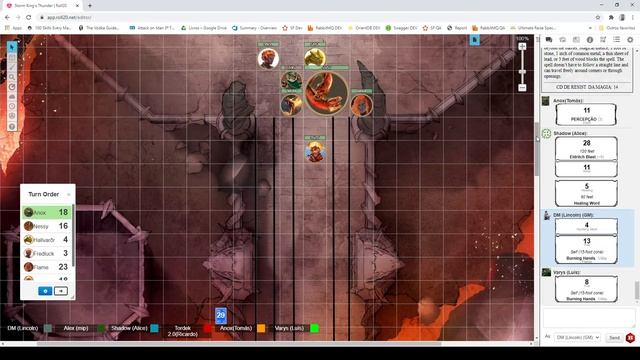Bookmark this page star icon

pyautogui.click(x=598, y=17)
